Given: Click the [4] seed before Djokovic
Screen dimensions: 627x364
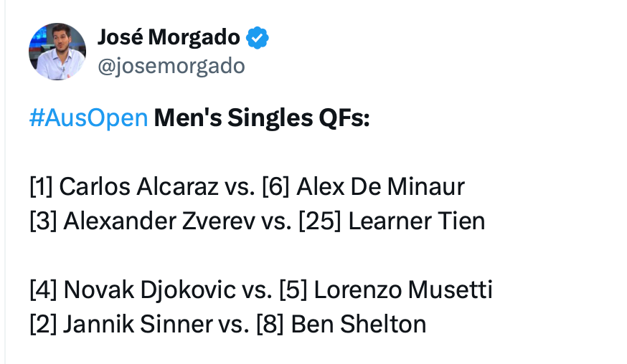Looking at the screenshot, I should (x=43, y=290).
